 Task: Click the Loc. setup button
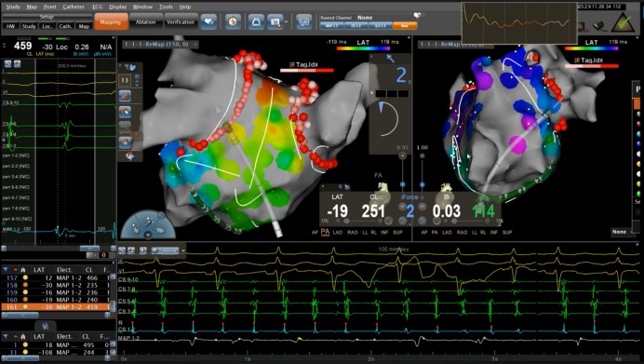[x=47, y=26]
